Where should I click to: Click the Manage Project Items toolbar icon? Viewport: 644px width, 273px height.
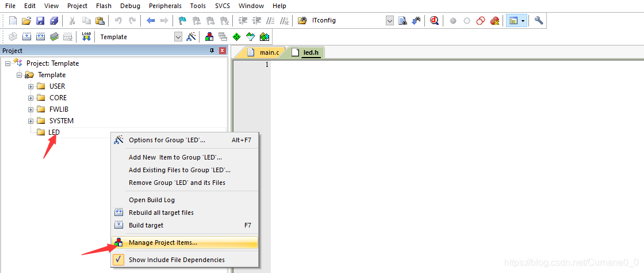(209, 37)
